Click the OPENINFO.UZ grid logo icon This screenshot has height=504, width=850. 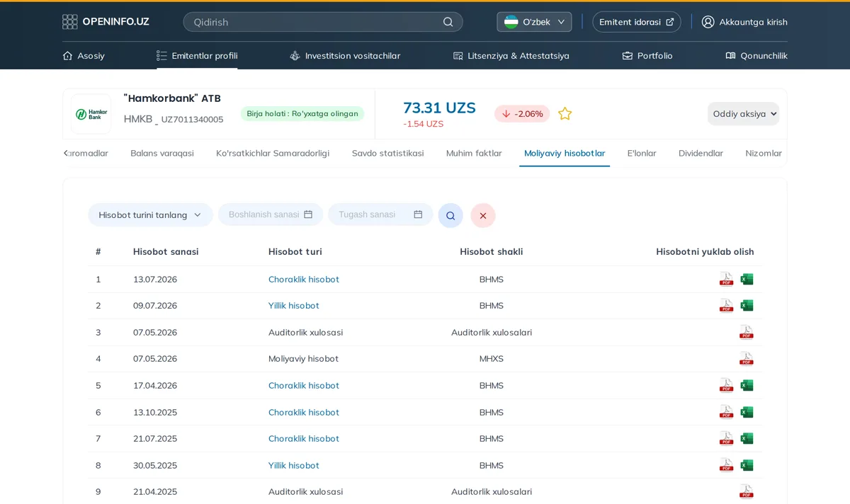pos(69,22)
